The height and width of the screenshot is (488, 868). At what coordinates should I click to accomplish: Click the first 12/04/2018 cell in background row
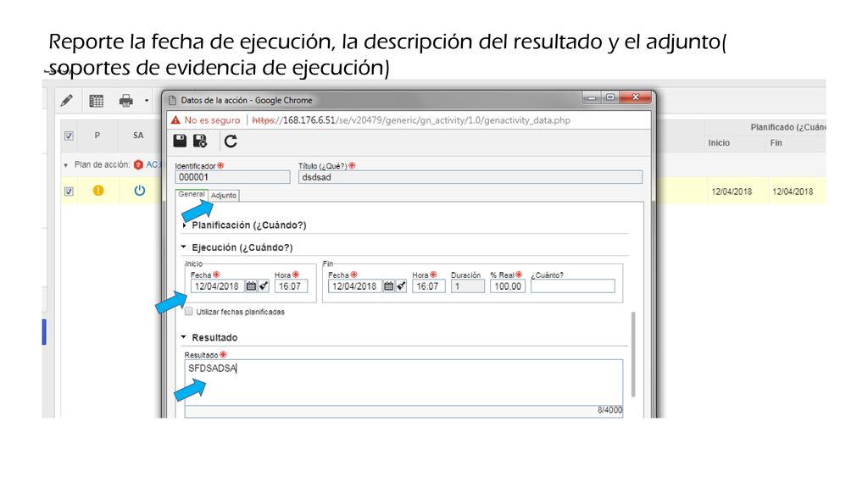point(732,191)
